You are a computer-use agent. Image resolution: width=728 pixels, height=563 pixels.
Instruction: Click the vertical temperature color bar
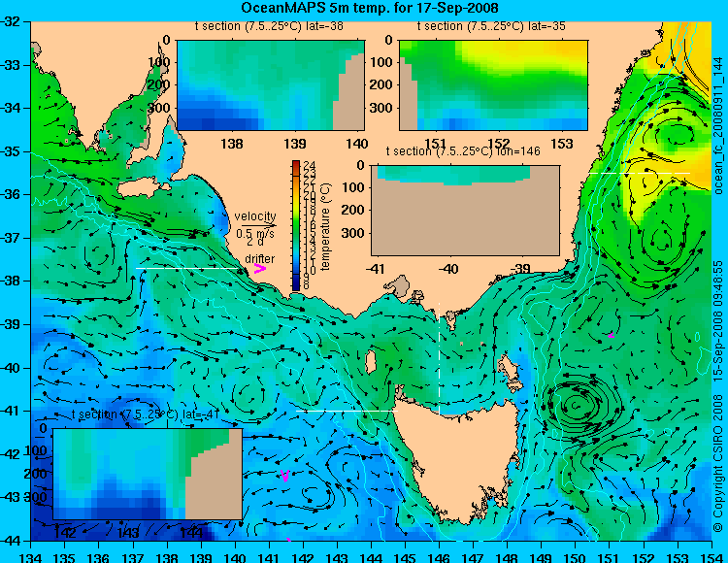(296, 225)
